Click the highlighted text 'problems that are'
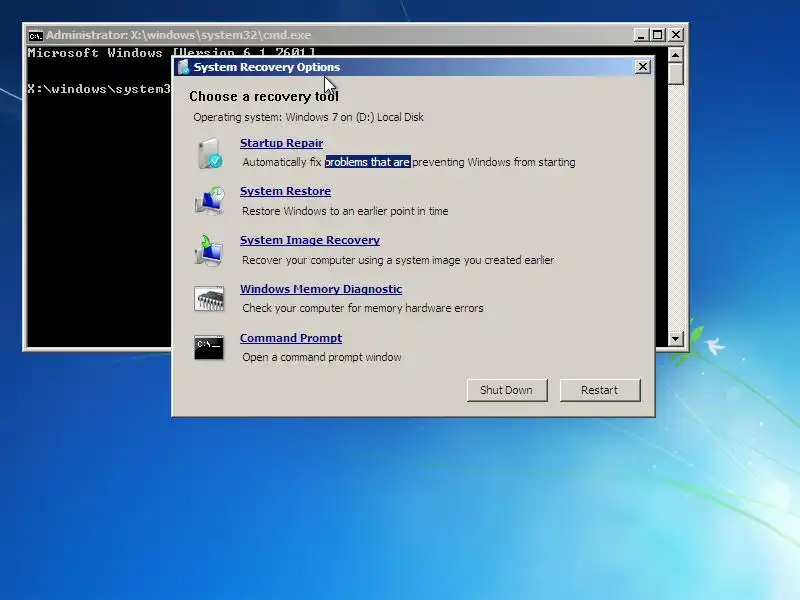The width and height of the screenshot is (800, 600). 367,162
